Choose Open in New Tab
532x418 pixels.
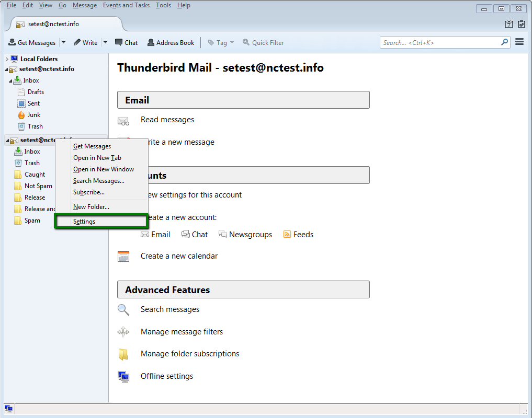pyautogui.click(x=101, y=158)
